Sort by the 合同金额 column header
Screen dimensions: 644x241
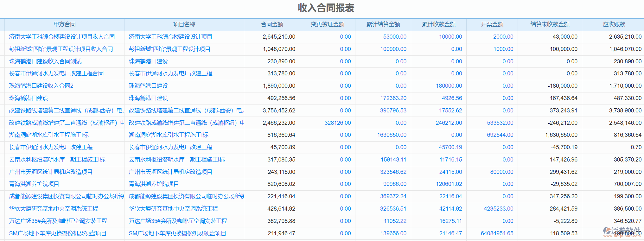tap(272, 24)
